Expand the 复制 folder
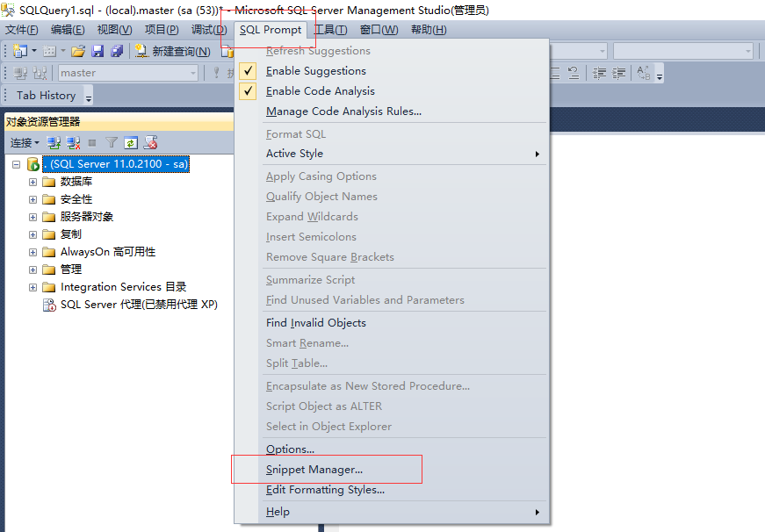Image resolution: width=765 pixels, height=532 pixels. tap(32, 234)
